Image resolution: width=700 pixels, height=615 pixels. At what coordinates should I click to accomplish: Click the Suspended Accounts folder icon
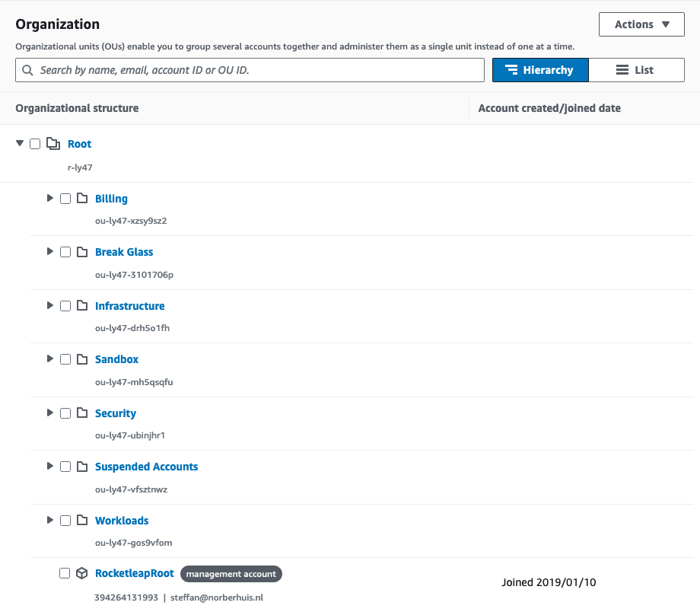81,467
